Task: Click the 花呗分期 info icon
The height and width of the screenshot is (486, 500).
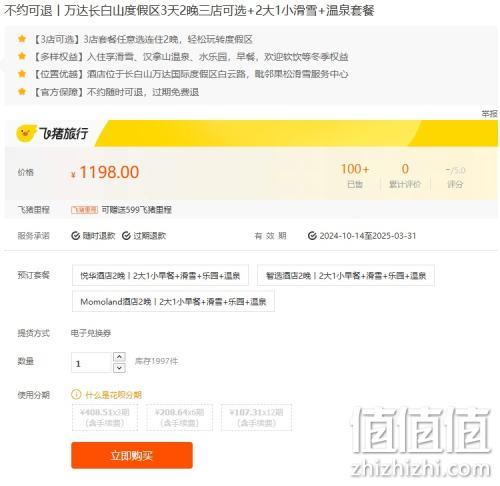Action: (x=76, y=395)
